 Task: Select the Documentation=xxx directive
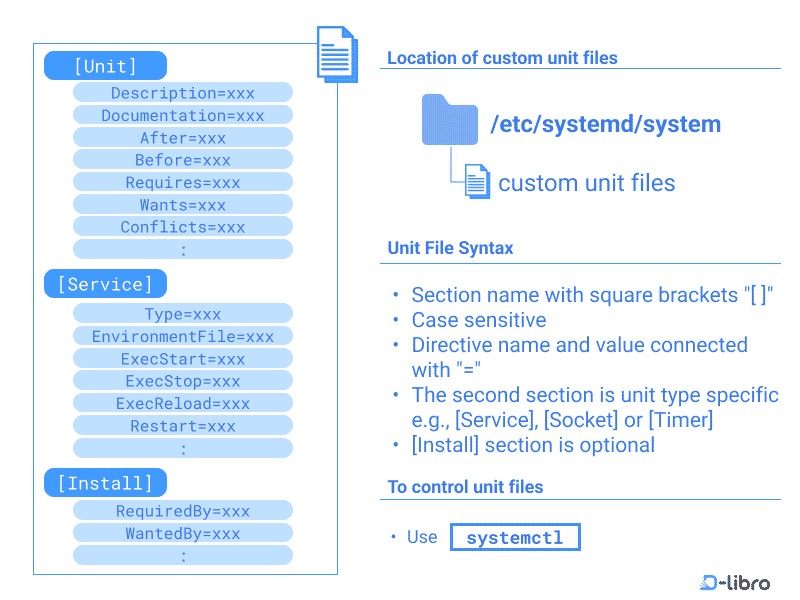[182, 114]
